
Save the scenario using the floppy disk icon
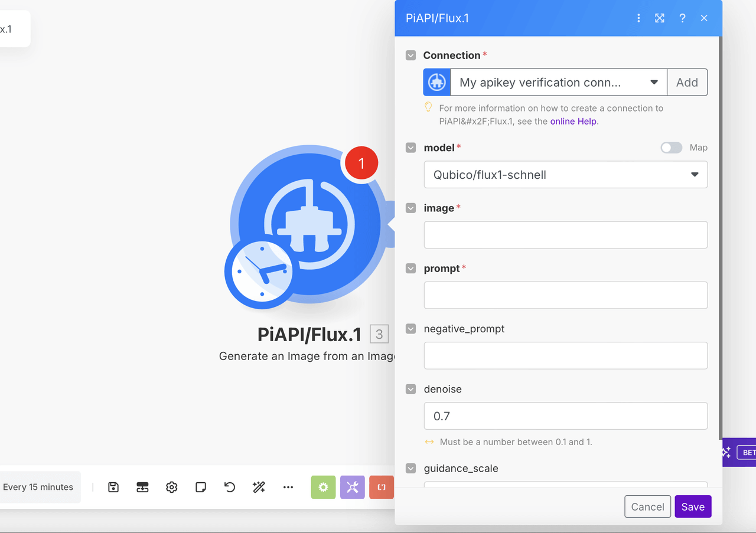tap(113, 487)
